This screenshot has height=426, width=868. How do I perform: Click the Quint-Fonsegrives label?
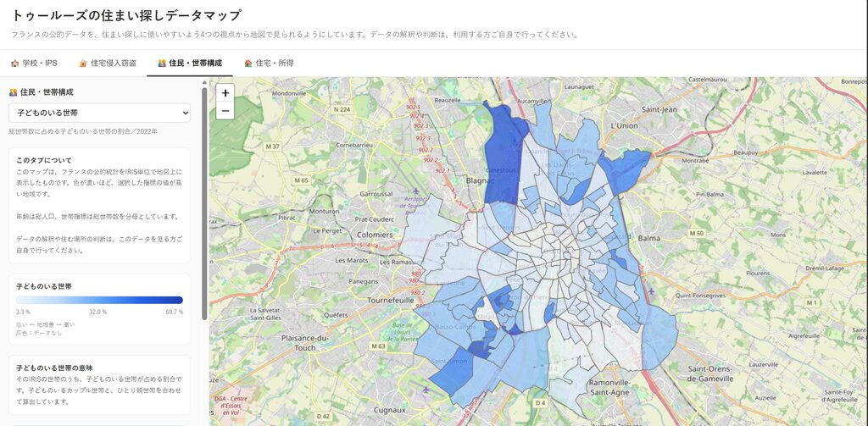701,296
